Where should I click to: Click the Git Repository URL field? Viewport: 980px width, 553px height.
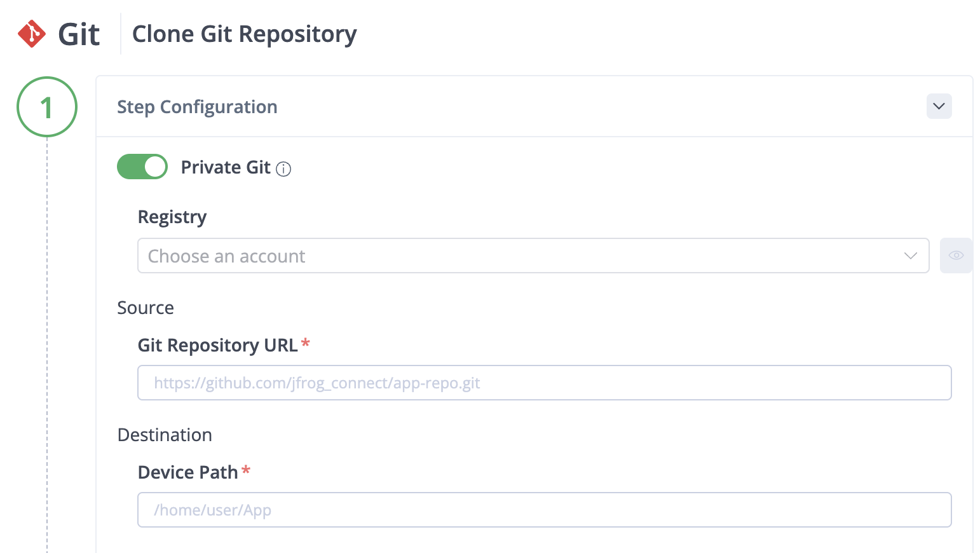point(545,383)
